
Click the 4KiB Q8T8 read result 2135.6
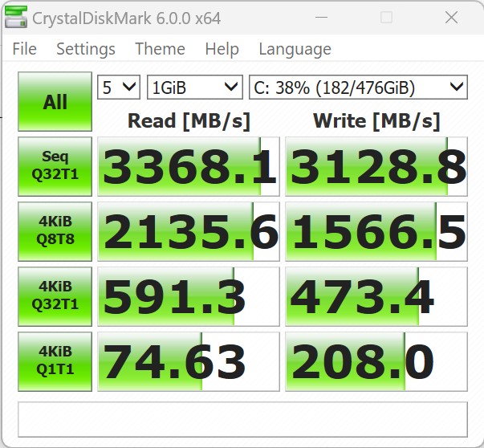pyautogui.click(x=189, y=231)
